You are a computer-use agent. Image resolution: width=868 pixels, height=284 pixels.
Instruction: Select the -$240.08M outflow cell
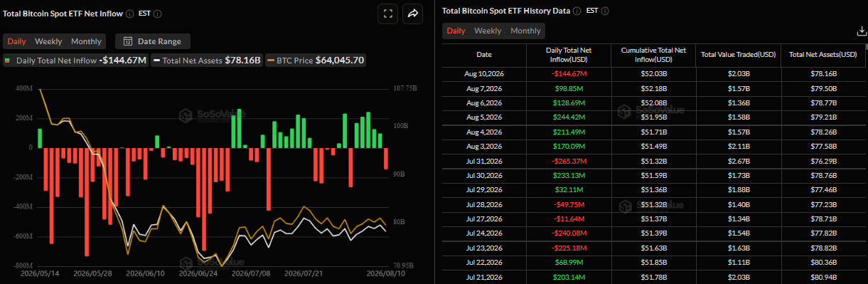(569, 233)
